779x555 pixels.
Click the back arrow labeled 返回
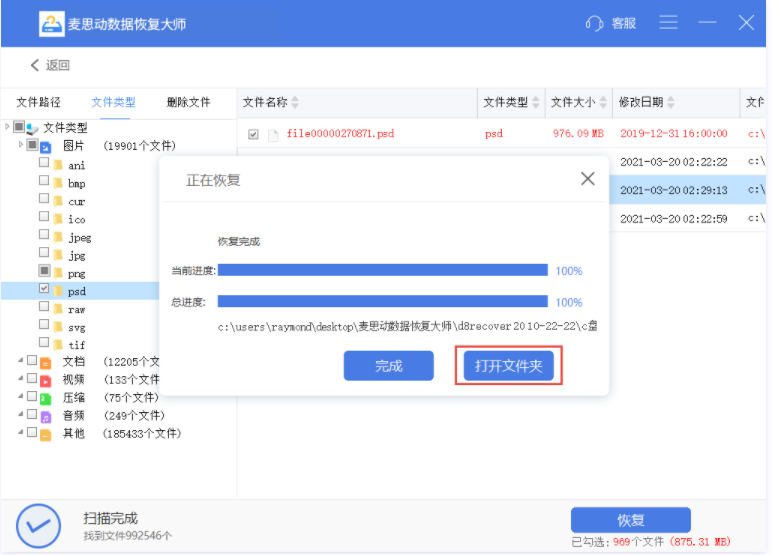click(x=50, y=65)
